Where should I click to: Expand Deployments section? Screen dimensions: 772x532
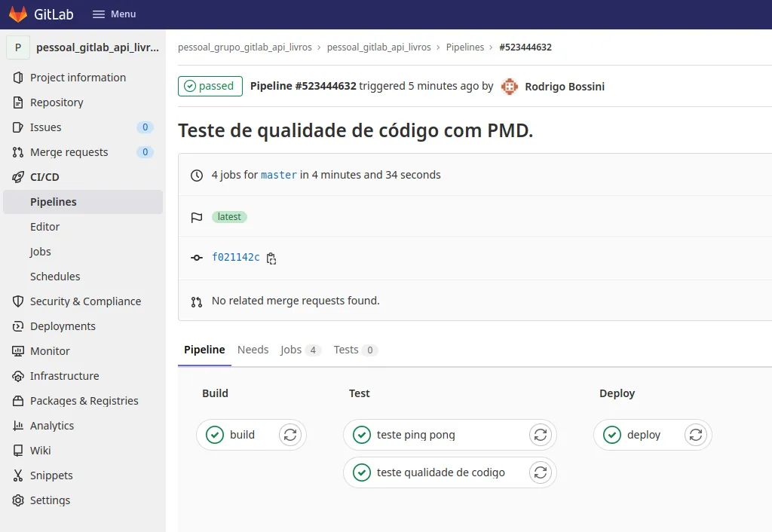coord(63,326)
